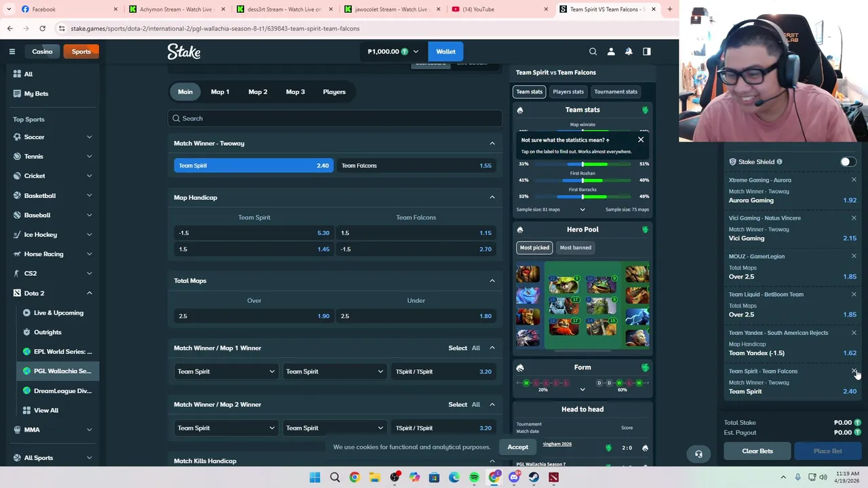Screen dimensions: 868x488
Task: Open the Tournament stats tab
Action: pos(616,91)
